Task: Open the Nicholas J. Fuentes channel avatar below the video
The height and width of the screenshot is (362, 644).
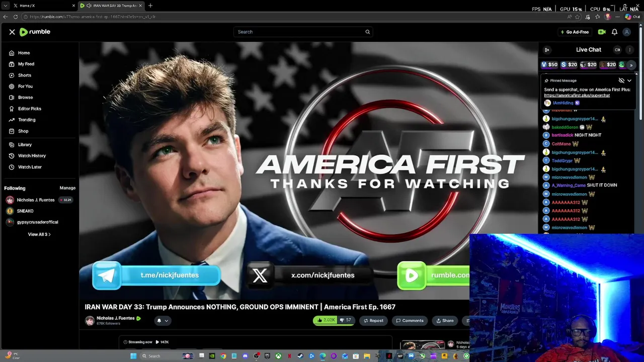Action: tap(90, 321)
